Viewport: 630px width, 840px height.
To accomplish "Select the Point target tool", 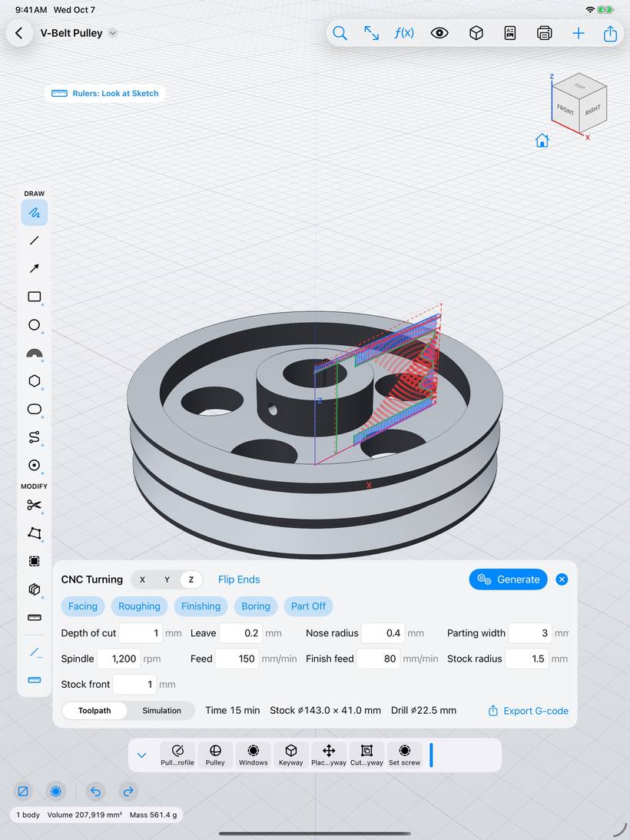I will coord(35,465).
